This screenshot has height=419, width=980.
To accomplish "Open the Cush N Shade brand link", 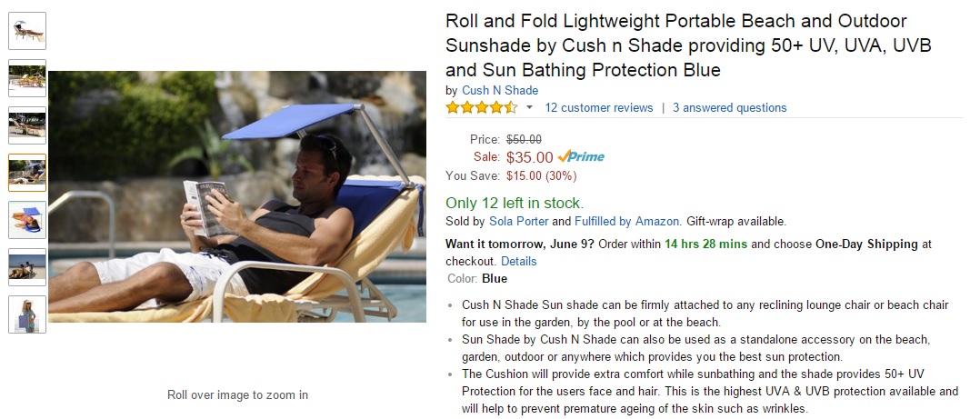I will pos(500,90).
